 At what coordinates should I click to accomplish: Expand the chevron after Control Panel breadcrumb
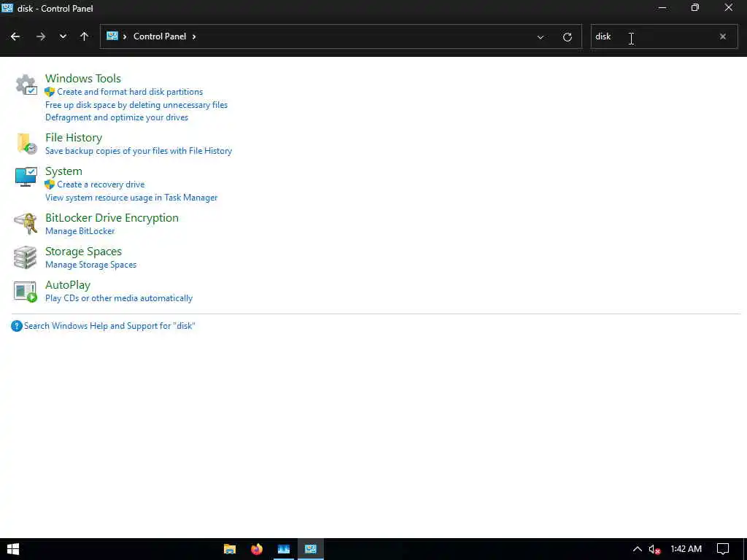click(x=194, y=36)
